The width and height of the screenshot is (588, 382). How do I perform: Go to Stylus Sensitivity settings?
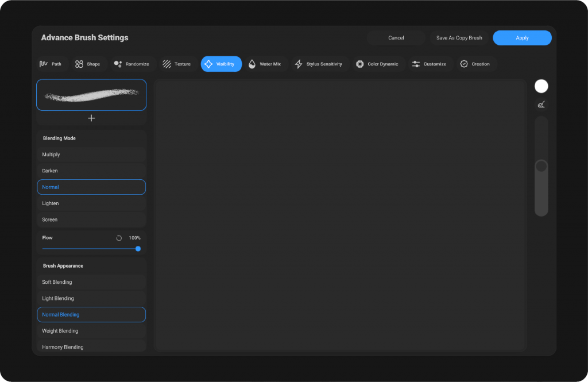pyautogui.click(x=319, y=64)
